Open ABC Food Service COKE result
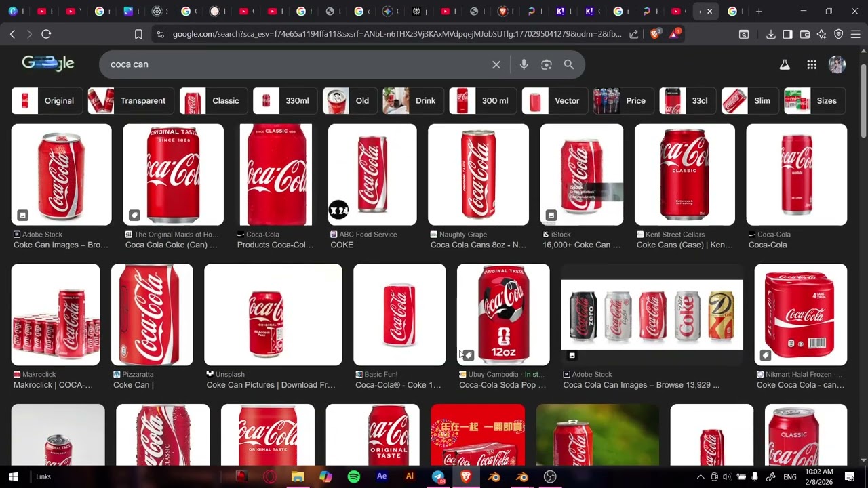Screen dimensions: 868x488 click(x=342, y=245)
